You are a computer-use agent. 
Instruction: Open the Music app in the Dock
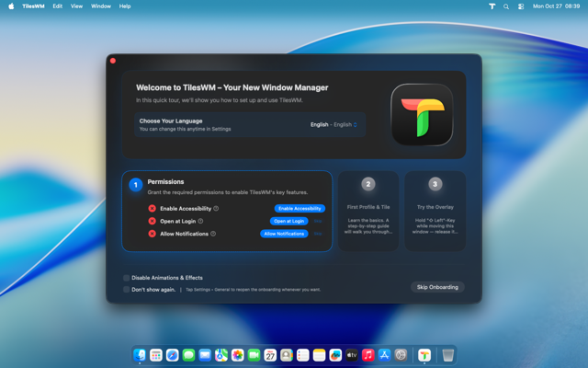coord(368,355)
